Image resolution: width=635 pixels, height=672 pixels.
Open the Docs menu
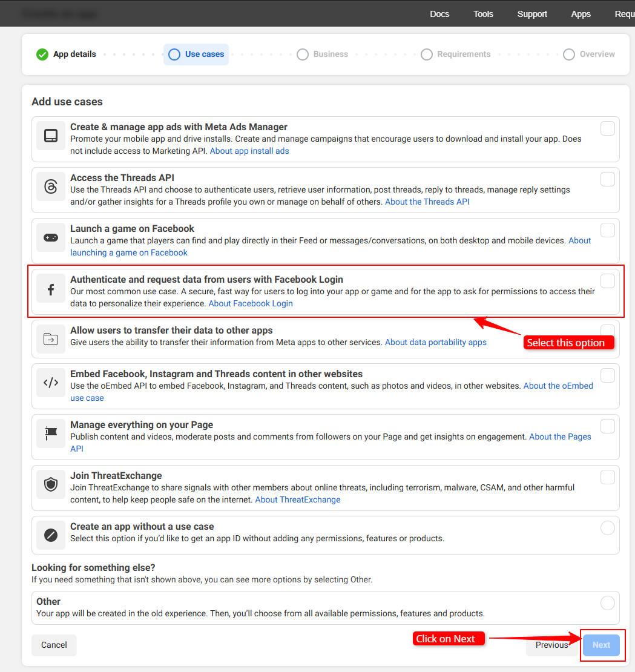tap(439, 14)
